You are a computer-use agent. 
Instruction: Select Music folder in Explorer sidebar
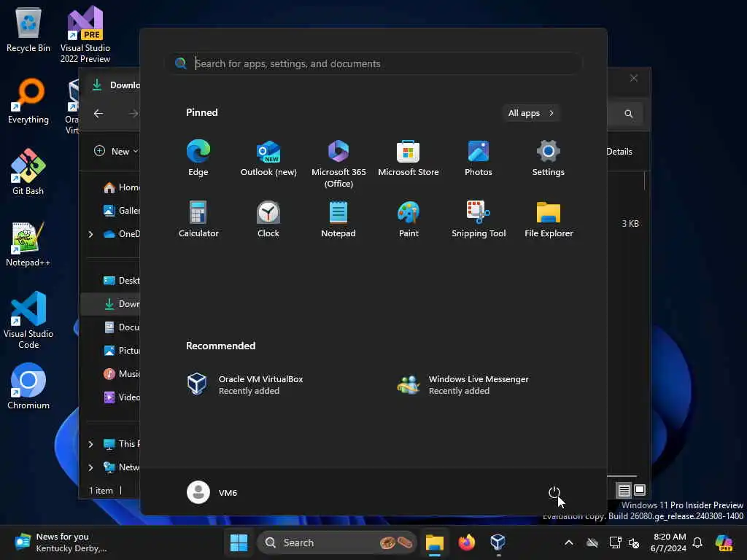[122, 374]
